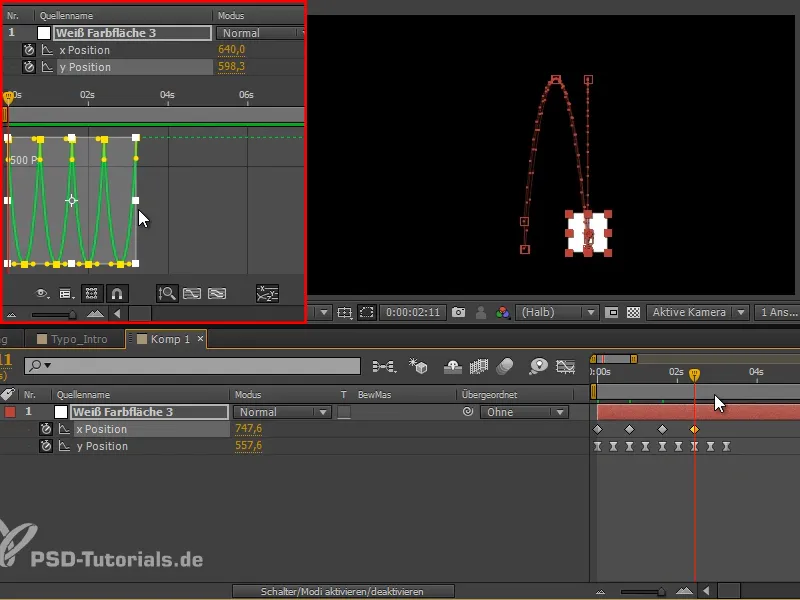Open the 1 Ans... view layout dropdown

pos(777,312)
